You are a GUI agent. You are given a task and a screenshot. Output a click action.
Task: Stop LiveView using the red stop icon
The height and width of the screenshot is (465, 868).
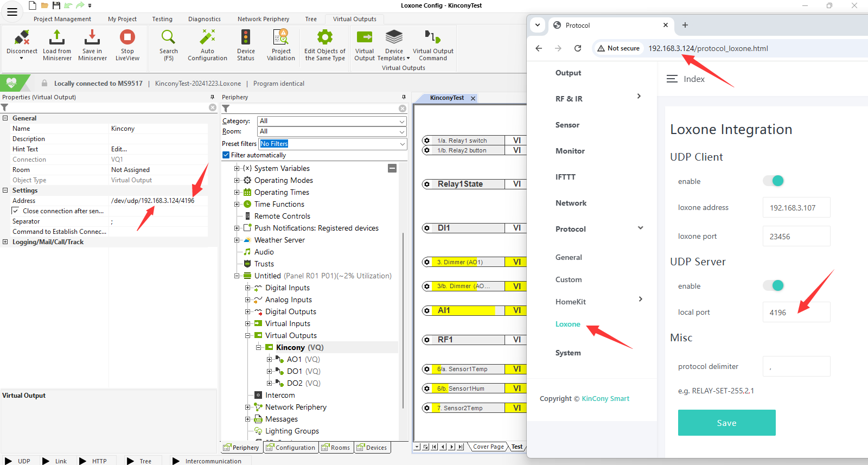pos(127,38)
